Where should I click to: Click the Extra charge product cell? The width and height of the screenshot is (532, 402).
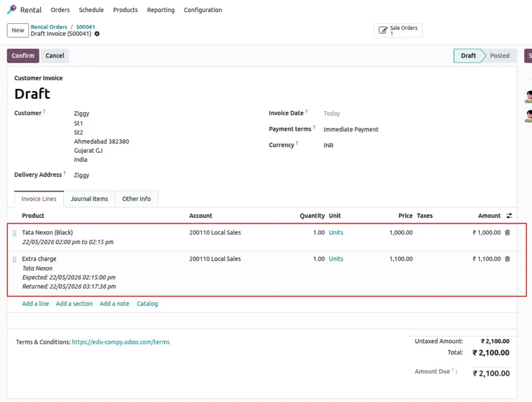(x=39, y=259)
